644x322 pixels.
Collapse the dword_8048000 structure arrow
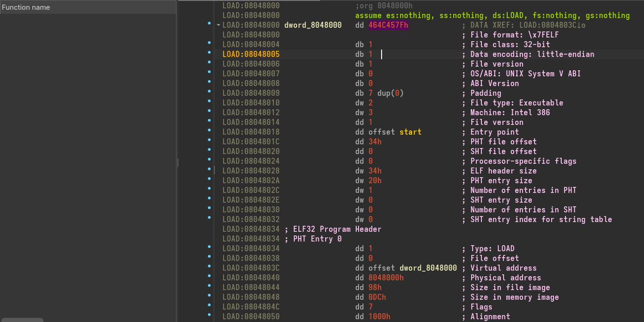[218, 25]
